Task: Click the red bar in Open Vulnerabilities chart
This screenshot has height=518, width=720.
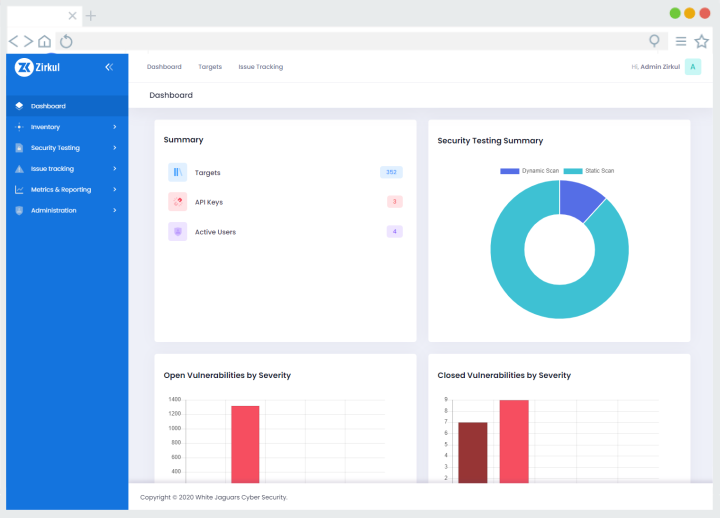Action: [245, 444]
